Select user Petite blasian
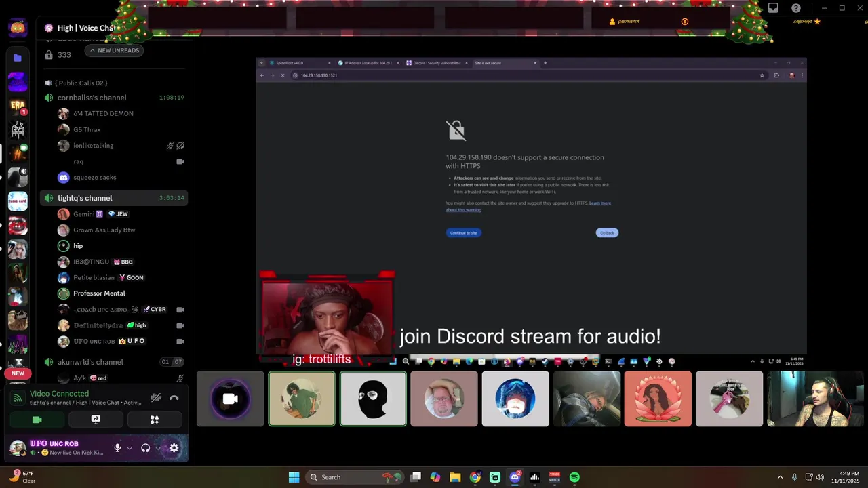This screenshot has width=868, height=488. click(94, 277)
